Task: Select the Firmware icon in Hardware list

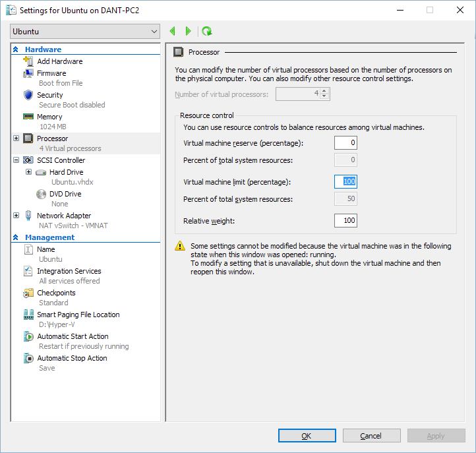Action: click(28, 73)
